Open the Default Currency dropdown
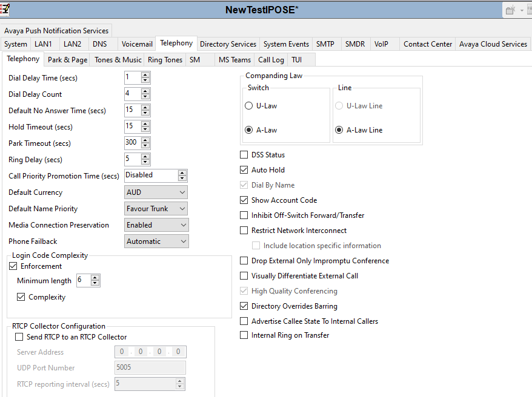The image size is (532, 397). [156, 192]
